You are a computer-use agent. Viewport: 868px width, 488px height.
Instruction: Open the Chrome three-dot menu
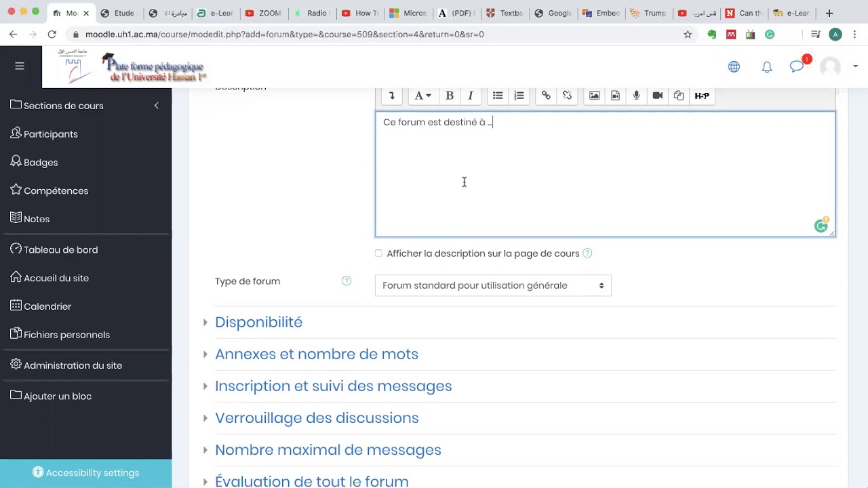[x=855, y=34]
